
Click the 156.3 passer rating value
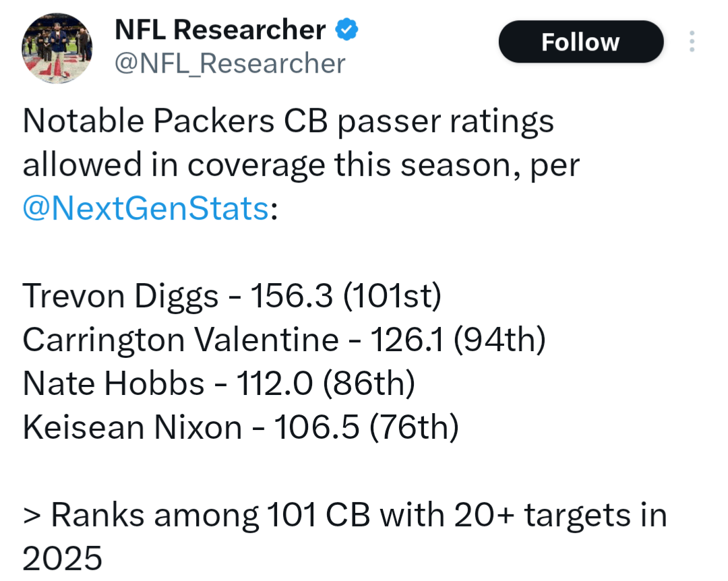click(x=292, y=297)
